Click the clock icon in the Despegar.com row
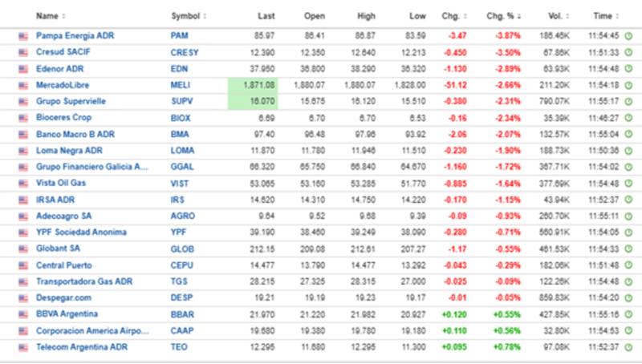 pyautogui.click(x=628, y=297)
